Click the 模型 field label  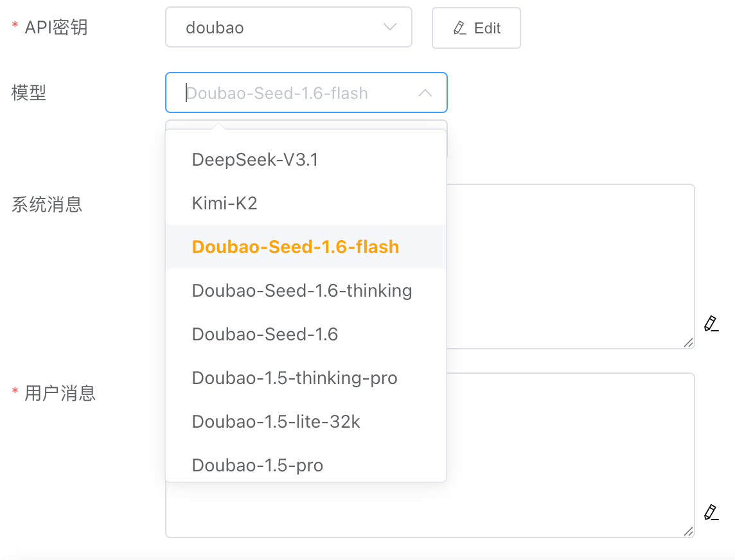pyautogui.click(x=29, y=93)
